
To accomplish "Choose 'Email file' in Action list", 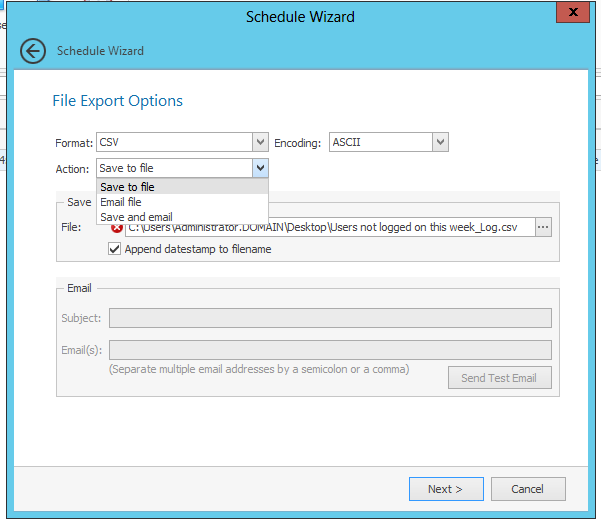I will pos(121,202).
